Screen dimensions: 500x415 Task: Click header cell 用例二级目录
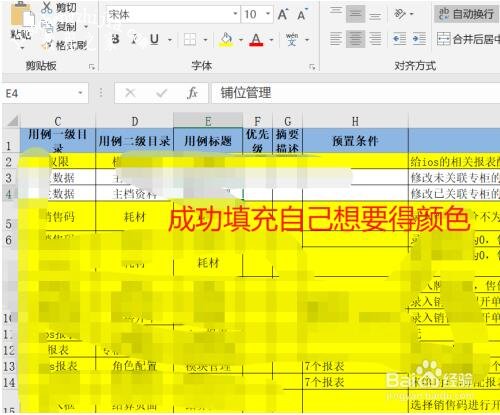[135, 141]
